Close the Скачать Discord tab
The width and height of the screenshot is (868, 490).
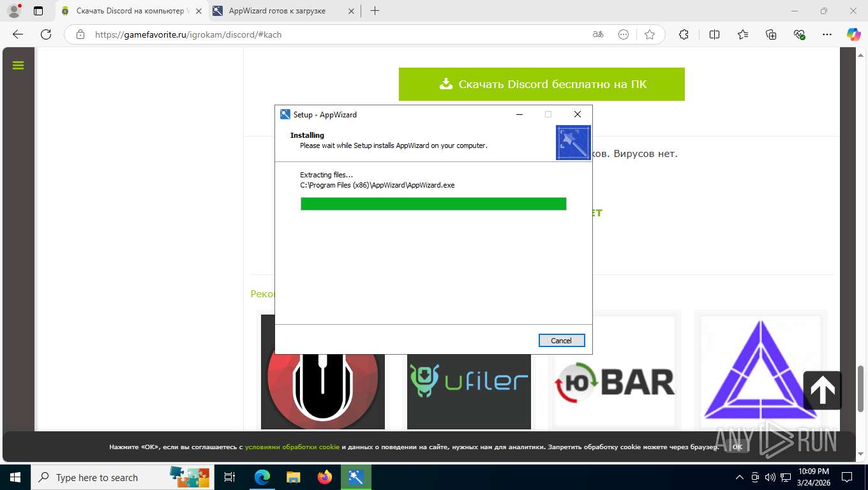click(199, 11)
